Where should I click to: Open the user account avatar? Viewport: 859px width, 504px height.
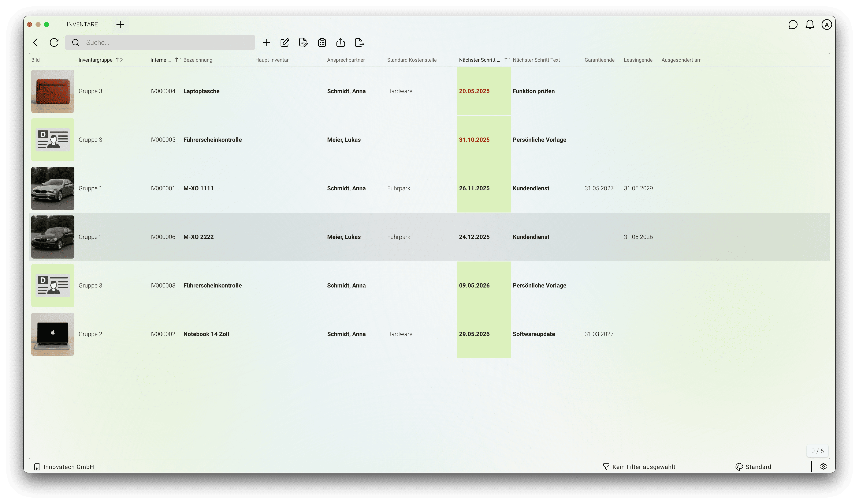pyautogui.click(x=826, y=25)
